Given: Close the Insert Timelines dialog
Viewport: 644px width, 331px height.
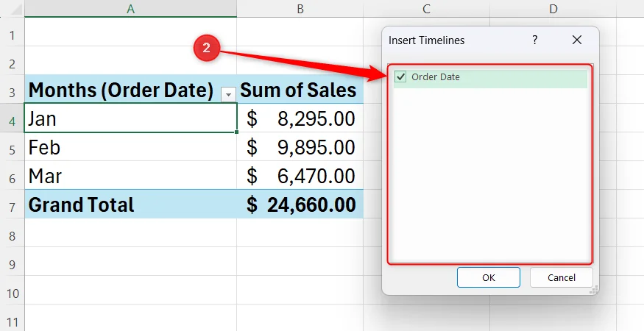Looking at the screenshot, I should click(577, 40).
